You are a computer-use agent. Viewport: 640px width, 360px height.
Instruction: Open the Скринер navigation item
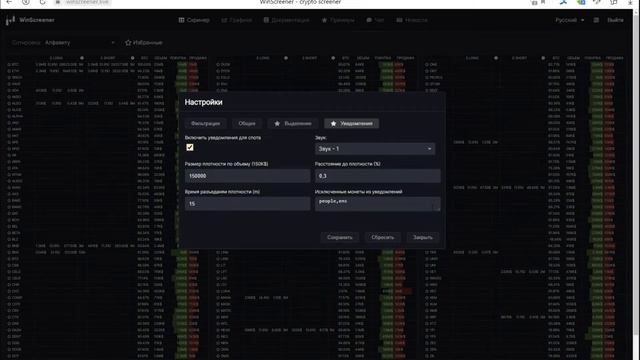coord(194,20)
